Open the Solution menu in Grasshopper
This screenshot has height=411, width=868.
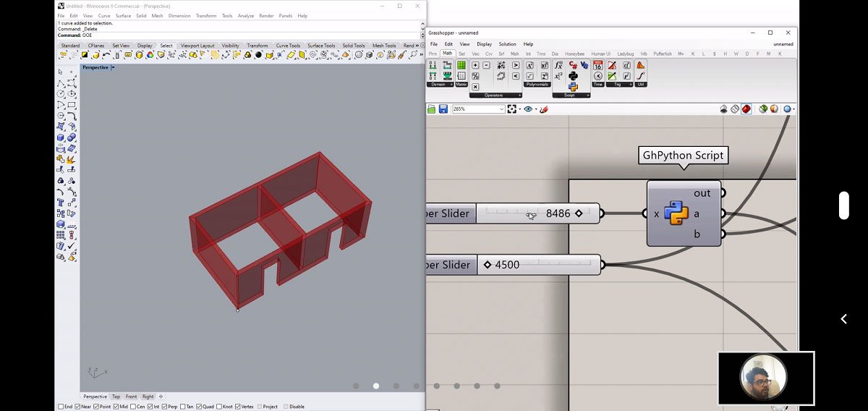tap(507, 44)
